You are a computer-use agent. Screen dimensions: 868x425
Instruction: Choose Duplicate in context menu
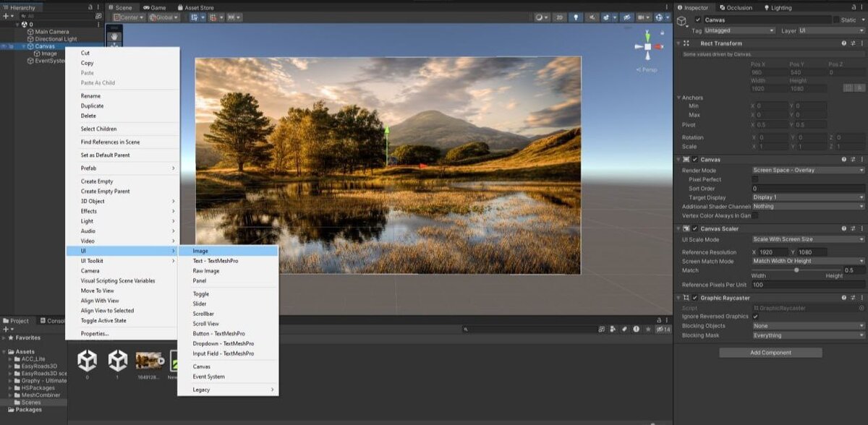coord(122,106)
